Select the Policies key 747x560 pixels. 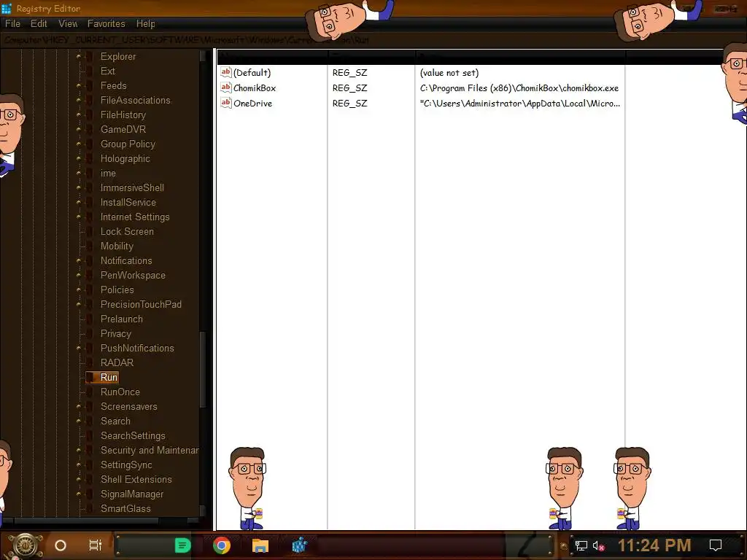(x=117, y=289)
